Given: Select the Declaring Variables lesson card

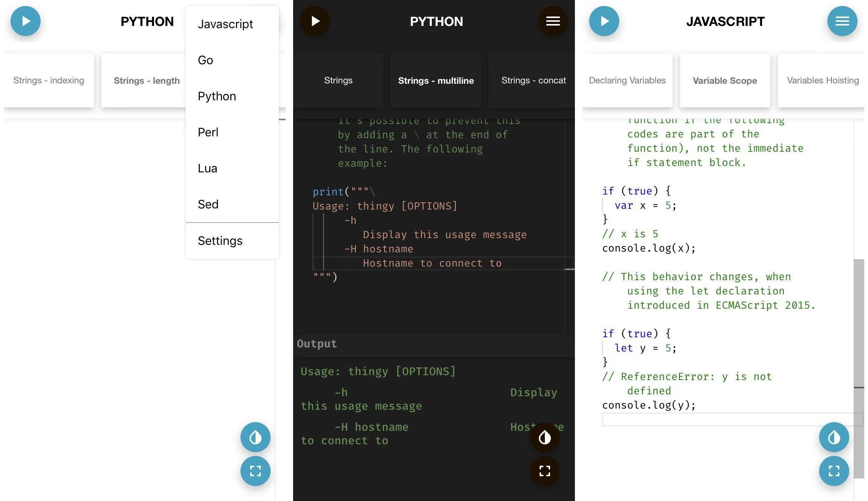Looking at the screenshot, I should (x=628, y=80).
